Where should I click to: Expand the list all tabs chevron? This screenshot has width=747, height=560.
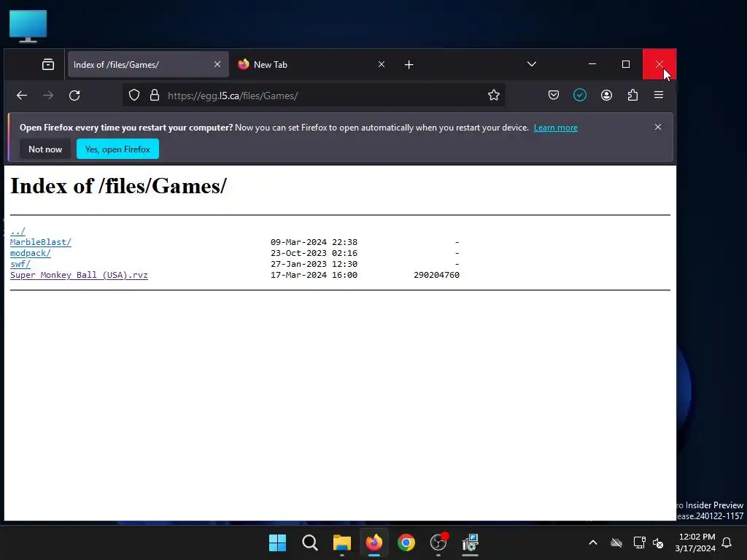pyautogui.click(x=532, y=64)
